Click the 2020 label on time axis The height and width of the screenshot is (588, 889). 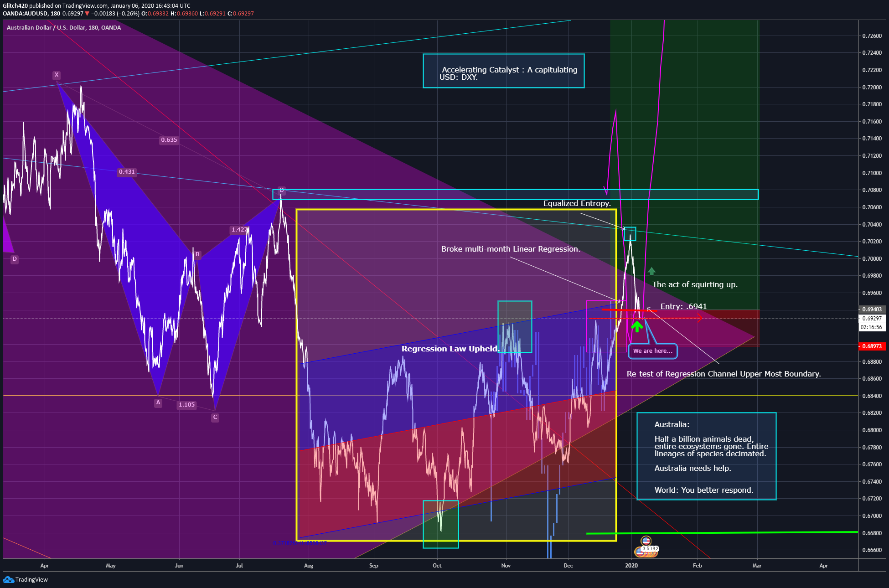pyautogui.click(x=631, y=566)
